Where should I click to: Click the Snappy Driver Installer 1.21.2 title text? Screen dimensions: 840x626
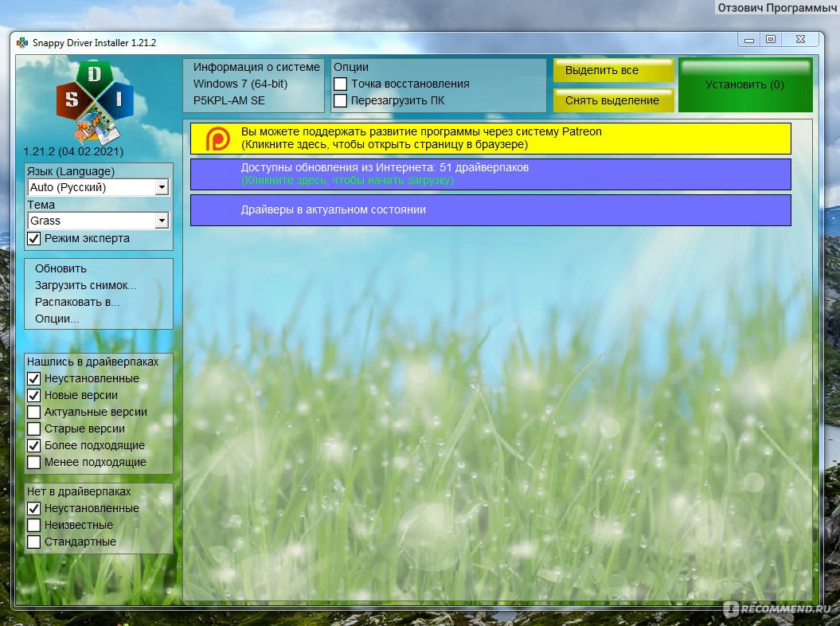pyautogui.click(x=94, y=43)
